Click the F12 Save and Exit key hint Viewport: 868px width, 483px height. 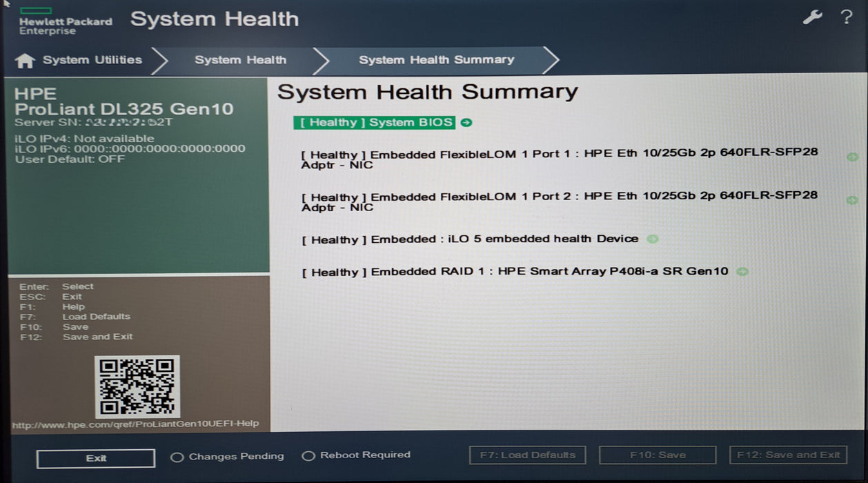tap(76, 337)
